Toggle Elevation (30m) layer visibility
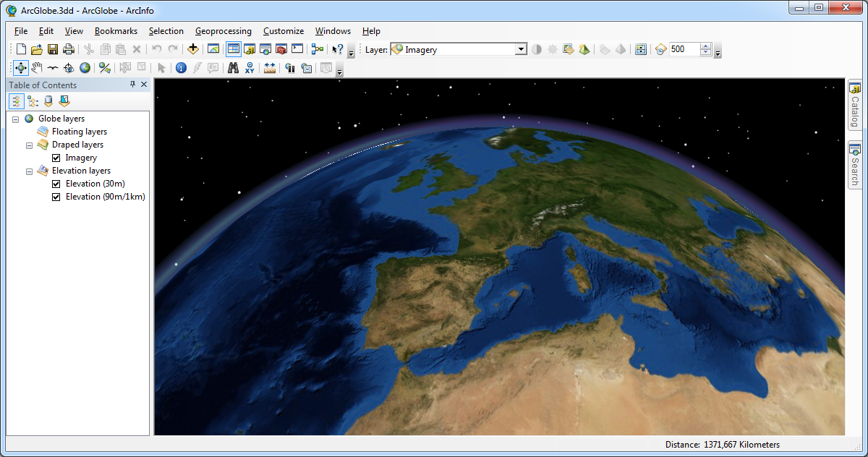This screenshot has height=457, width=868. pyautogui.click(x=56, y=184)
